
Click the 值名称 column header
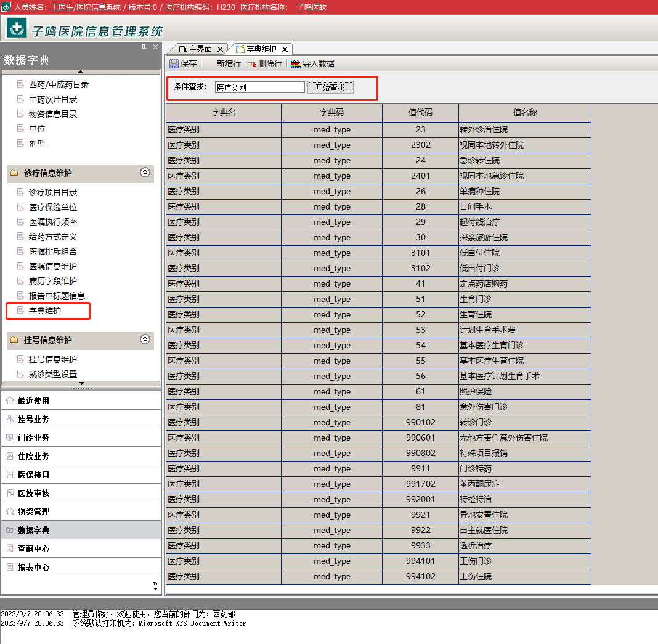(x=525, y=113)
